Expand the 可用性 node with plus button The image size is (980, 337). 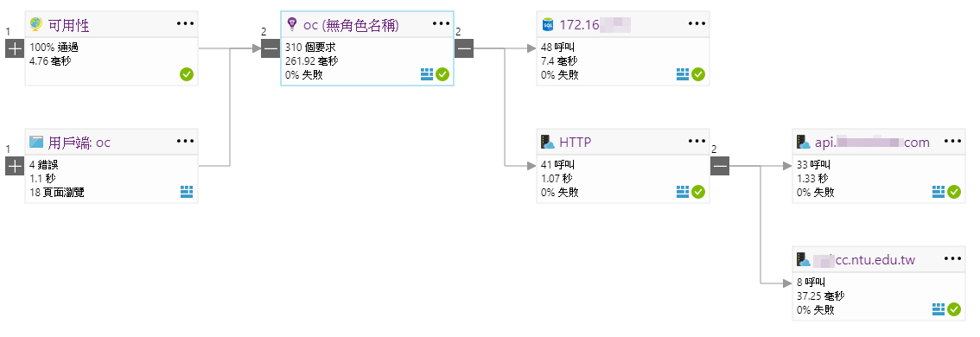click(15, 48)
